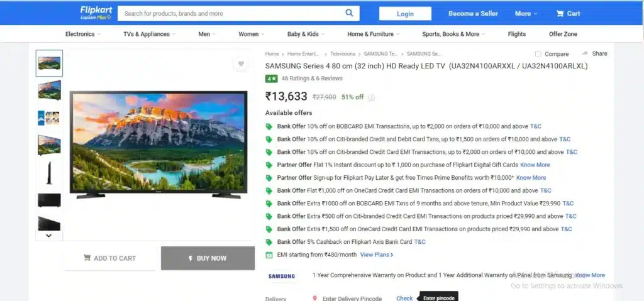This screenshot has width=644, height=301.
Task: Open the Offer Zone menu item
Action: click(x=563, y=34)
